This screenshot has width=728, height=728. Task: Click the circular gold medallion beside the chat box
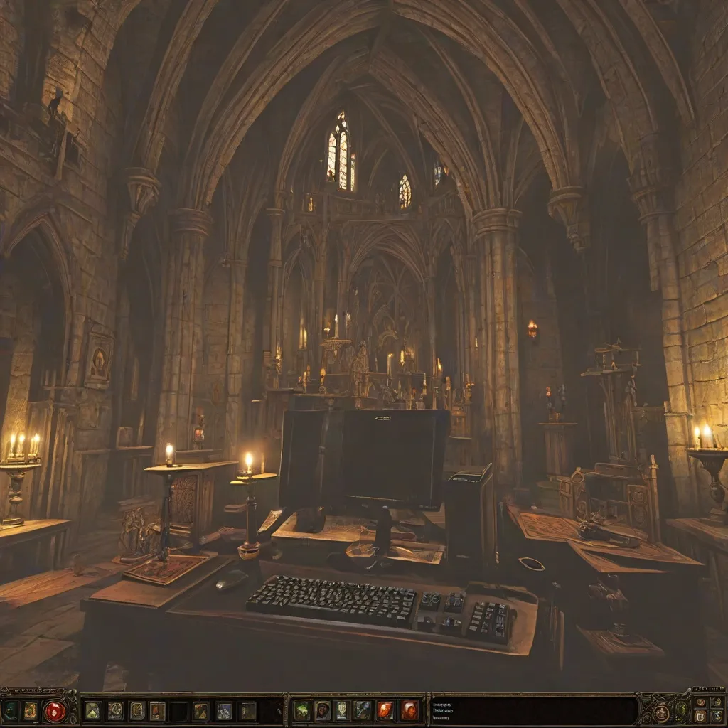[661, 714]
